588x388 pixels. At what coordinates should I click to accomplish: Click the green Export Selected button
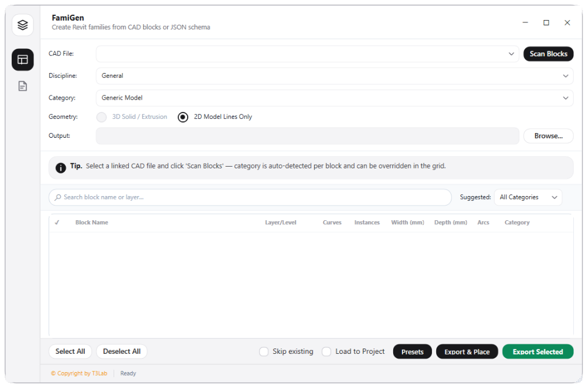point(538,351)
